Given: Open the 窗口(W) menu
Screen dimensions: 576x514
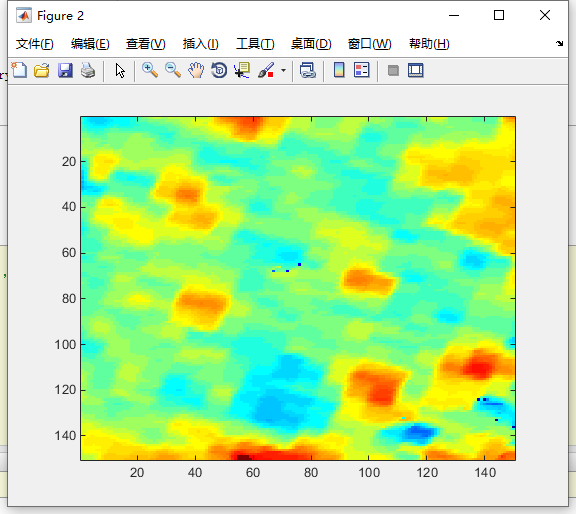Looking at the screenshot, I should pos(370,44).
